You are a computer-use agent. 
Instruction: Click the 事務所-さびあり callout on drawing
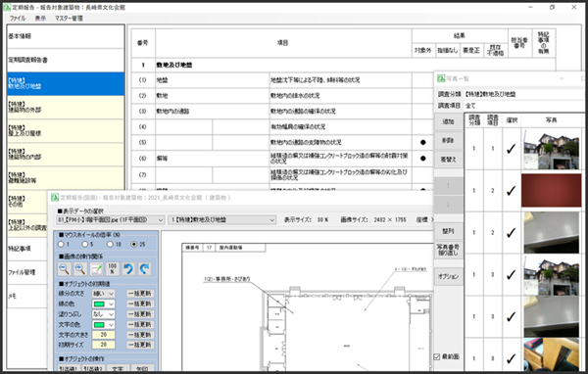(x=227, y=279)
